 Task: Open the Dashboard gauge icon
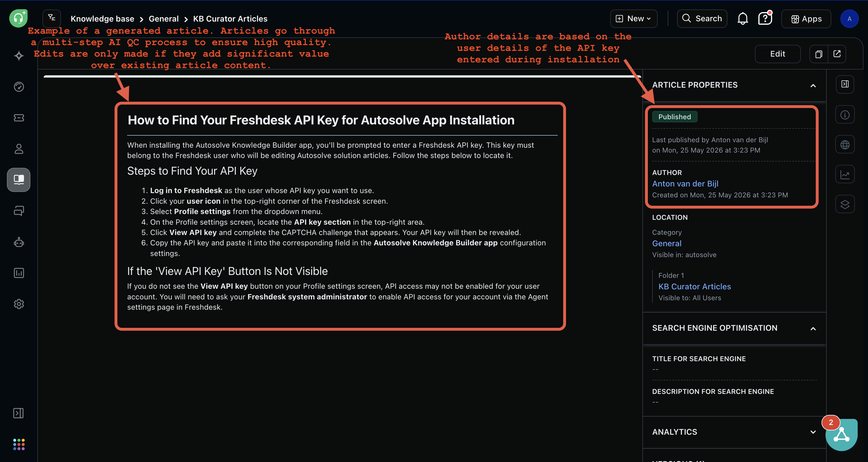[x=19, y=87]
